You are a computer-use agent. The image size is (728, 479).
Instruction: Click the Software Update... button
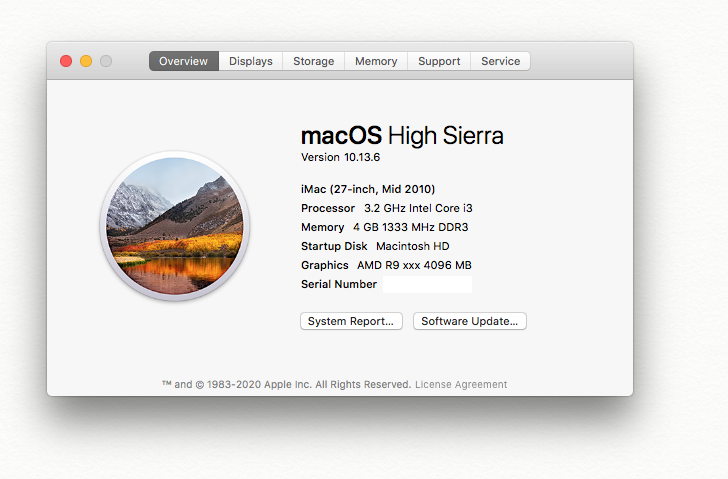tap(469, 321)
